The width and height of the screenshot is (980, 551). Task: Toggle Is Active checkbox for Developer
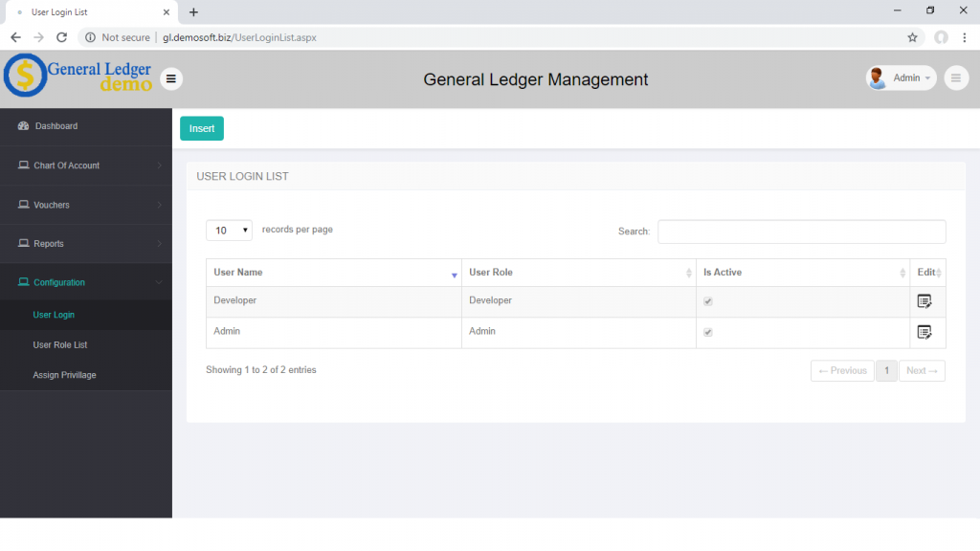708,301
